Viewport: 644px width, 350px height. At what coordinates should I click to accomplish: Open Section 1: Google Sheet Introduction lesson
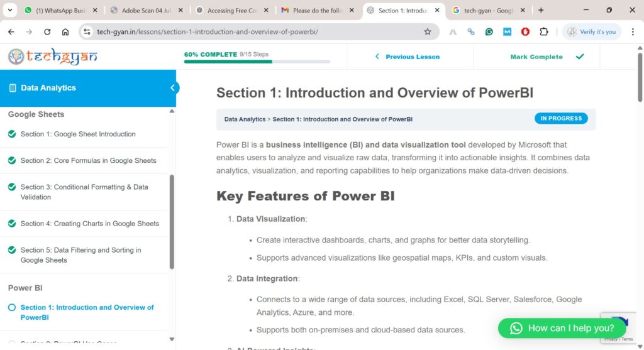[x=78, y=134]
